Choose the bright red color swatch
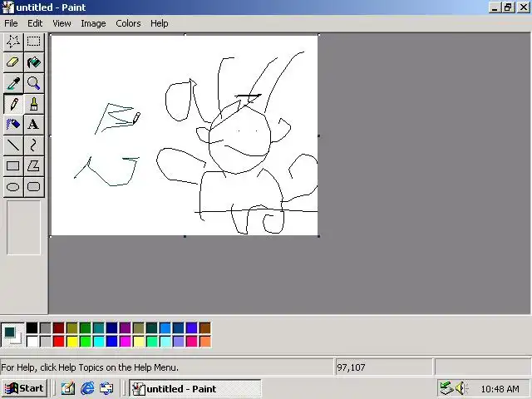Viewport: 532px width, 399px height. pos(59,342)
